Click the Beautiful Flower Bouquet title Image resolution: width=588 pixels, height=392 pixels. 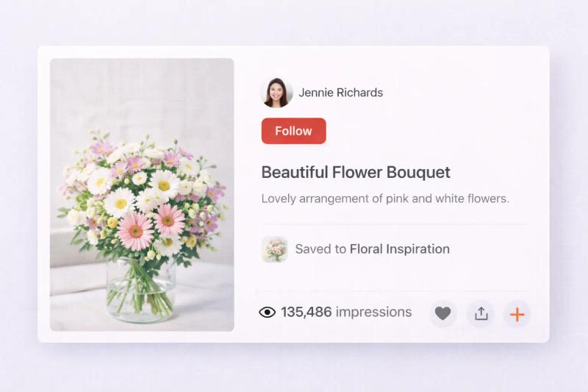point(356,173)
